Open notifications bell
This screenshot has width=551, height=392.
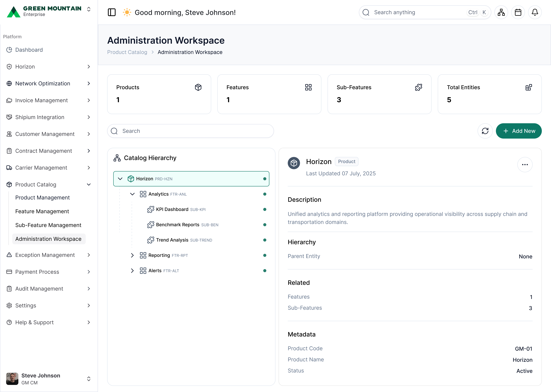point(535,12)
